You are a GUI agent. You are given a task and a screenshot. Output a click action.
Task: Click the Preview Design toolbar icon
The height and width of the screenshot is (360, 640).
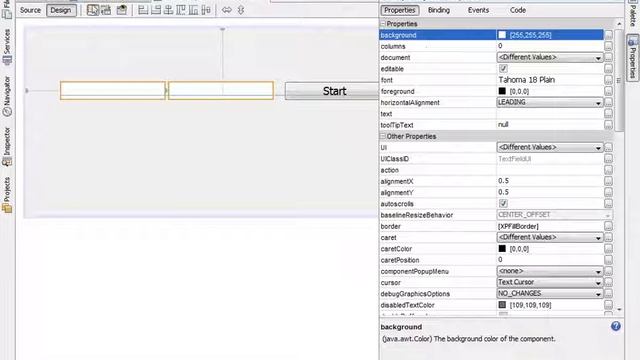tap(122, 10)
